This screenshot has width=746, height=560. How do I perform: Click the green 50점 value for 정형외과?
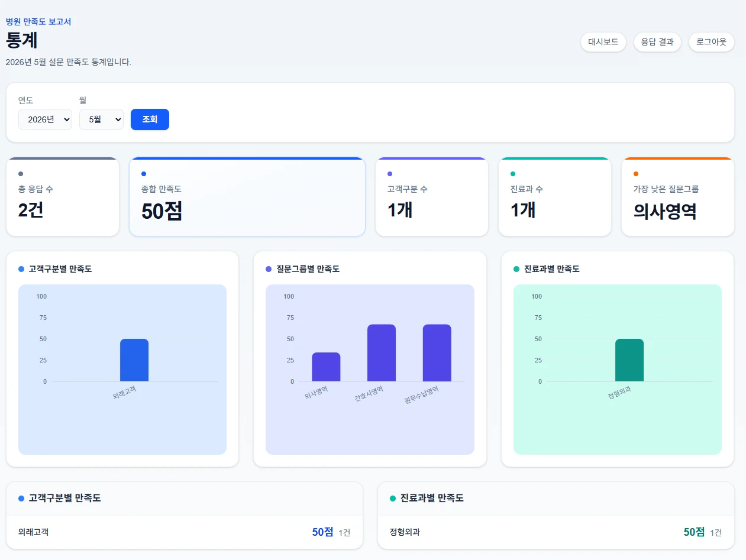[695, 532]
